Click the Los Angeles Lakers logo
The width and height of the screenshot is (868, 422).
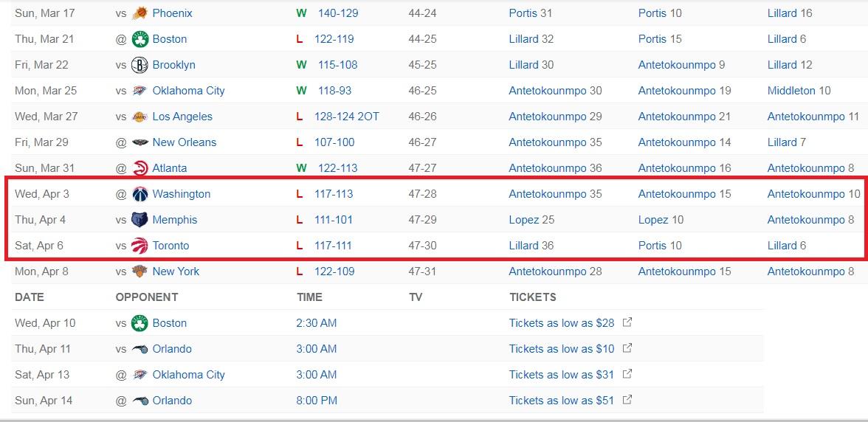point(139,117)
